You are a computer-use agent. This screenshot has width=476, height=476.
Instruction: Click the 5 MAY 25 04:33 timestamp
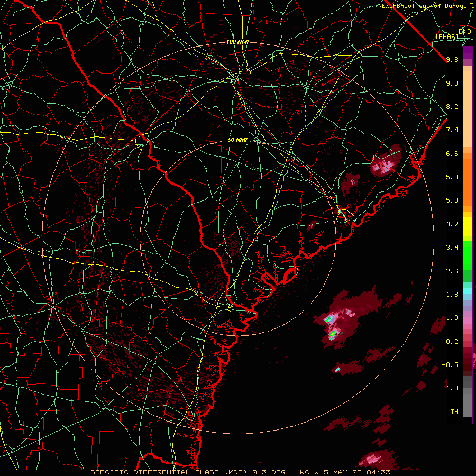(357, 472)
